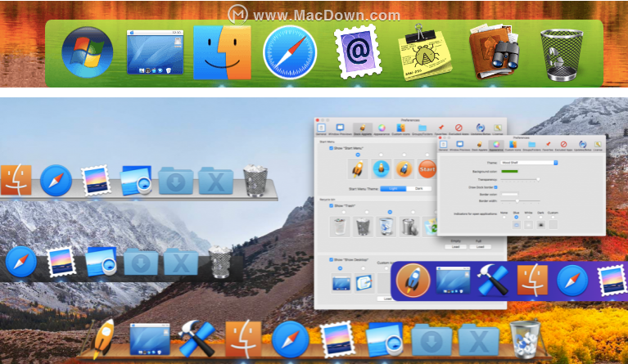Open the yellow bug notes app in green dock
Viewport: 628px width, 364px height.
(425, 54)
